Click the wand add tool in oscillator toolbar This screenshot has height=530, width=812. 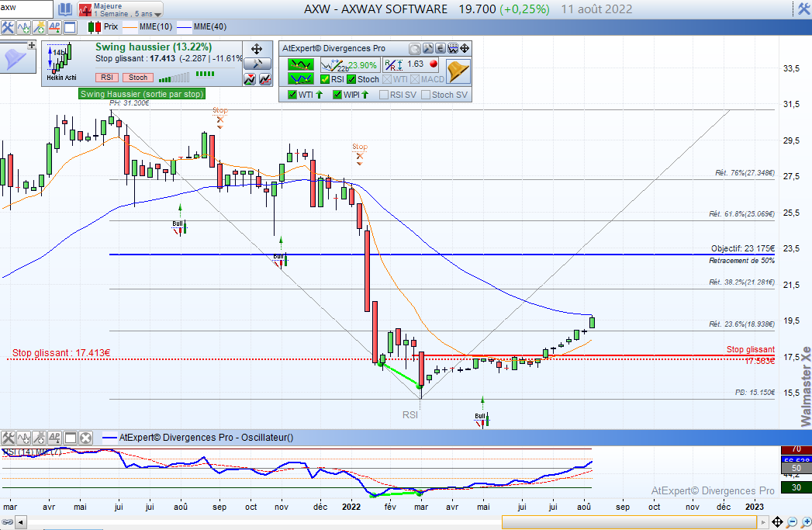tap(39, 438)
